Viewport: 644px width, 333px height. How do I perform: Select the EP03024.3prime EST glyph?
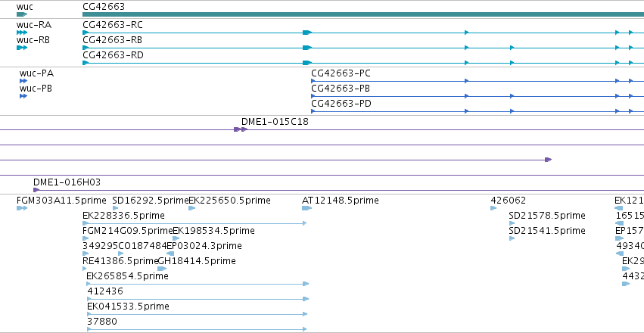[x=170, y=254]
